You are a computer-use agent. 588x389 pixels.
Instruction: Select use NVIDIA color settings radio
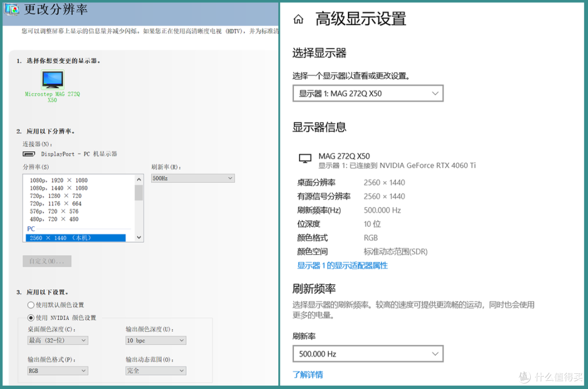(x=30, y=318)
